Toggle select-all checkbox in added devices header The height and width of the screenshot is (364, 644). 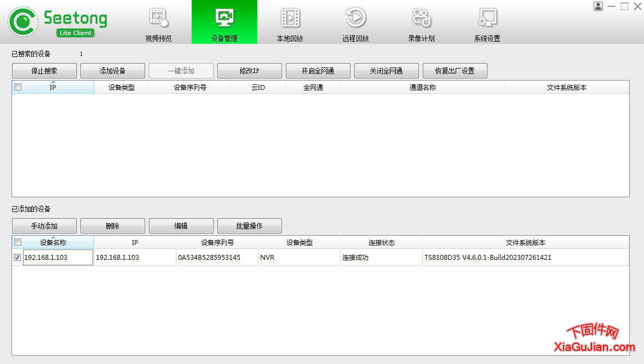click(x=18, y=242)
